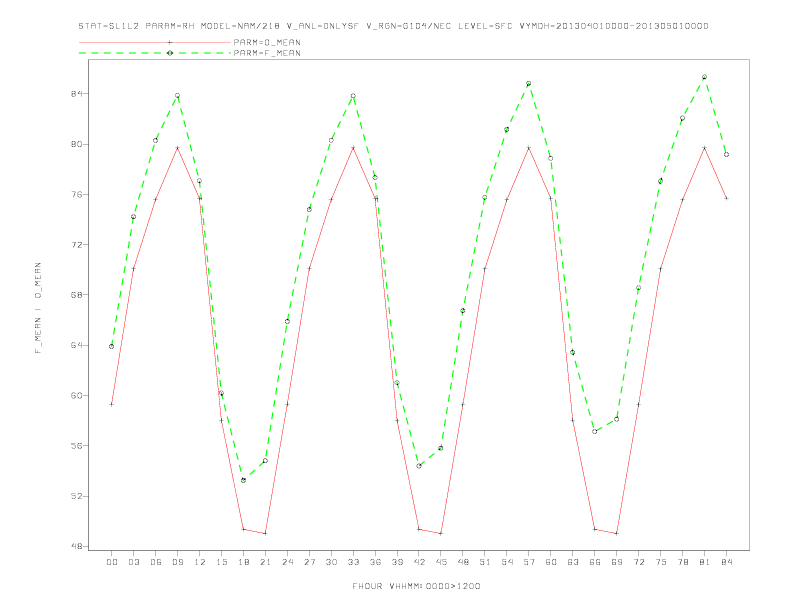Click the green dashed legend line sample

click(155, 53)
